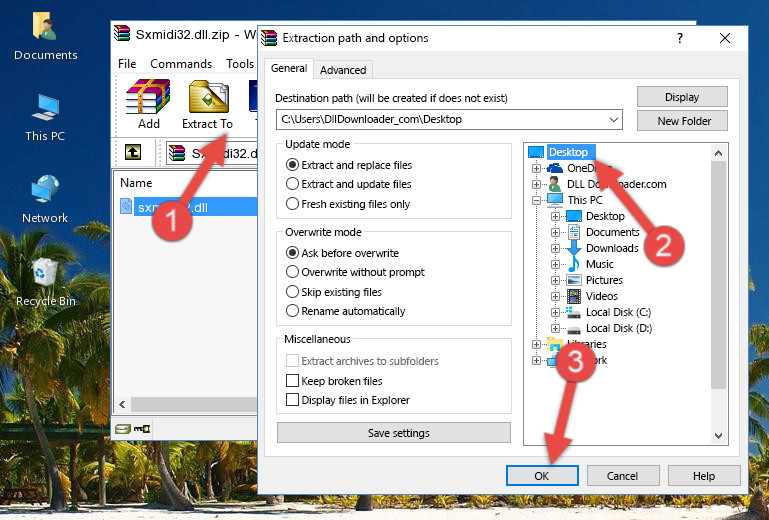
Task: Open the destination path dropdown arrow
Action: (x=614, y=120)
